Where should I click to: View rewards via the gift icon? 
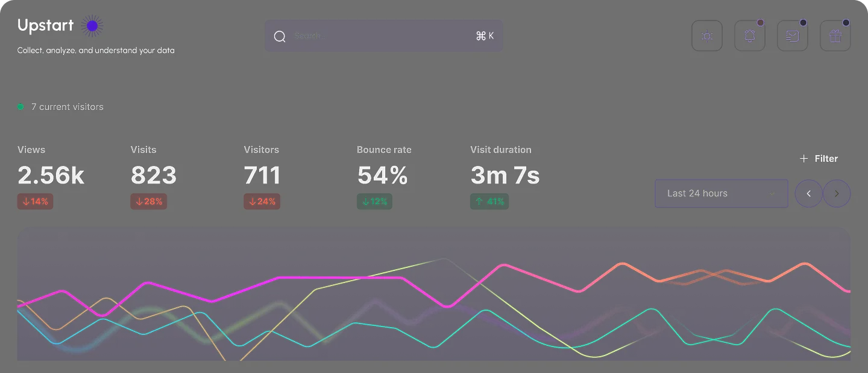pyautogui.click(x=835, y=36)
